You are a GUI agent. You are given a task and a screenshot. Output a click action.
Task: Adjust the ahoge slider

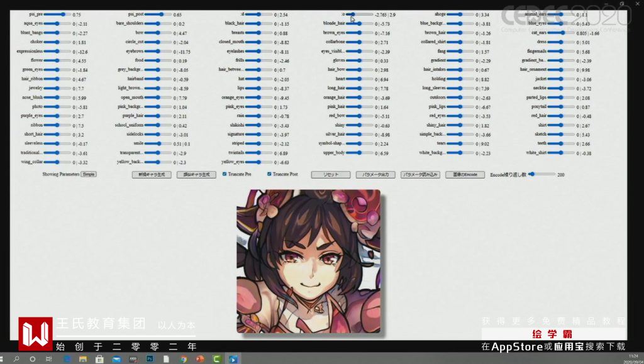(x=460, y=14)
